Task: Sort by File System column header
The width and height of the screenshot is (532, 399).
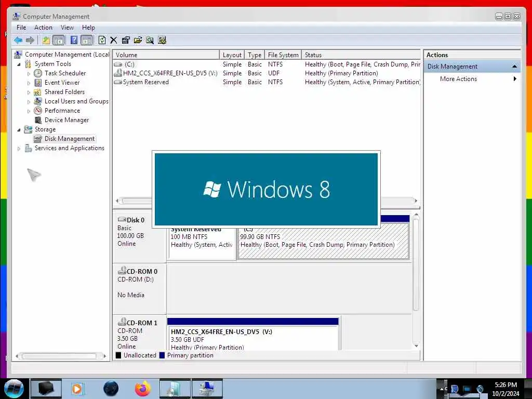Action: pos(283,55)
